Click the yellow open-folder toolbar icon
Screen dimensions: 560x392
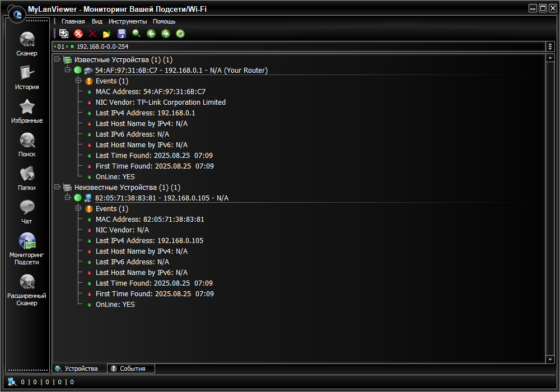(106, 34)
